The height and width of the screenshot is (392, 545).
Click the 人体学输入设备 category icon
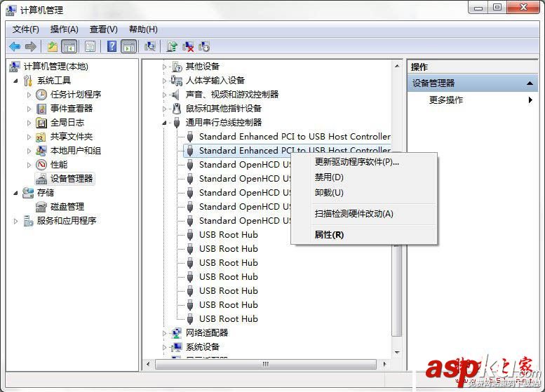[x=177, y=81]
